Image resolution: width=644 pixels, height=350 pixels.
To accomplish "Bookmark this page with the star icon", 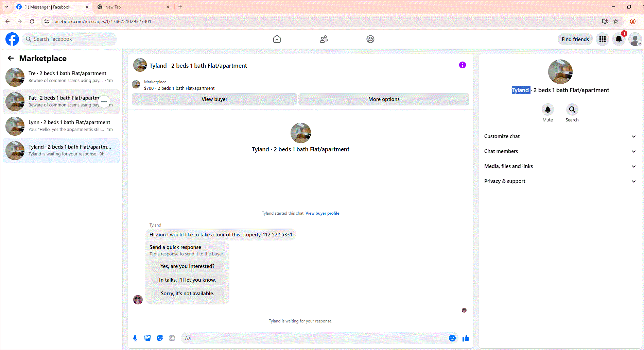I will pyautogui.click(x=616, y=21).
